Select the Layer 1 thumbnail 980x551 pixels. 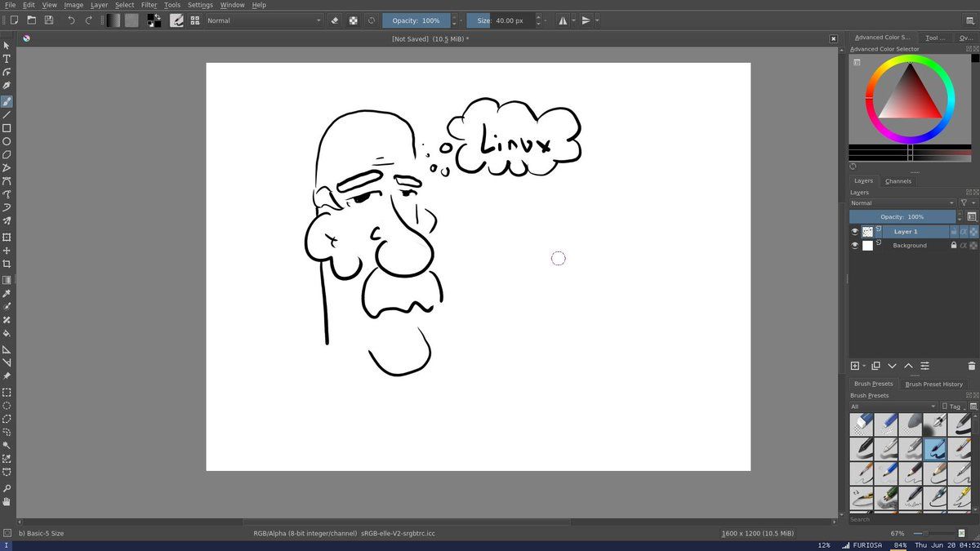(x=867, y=232)
